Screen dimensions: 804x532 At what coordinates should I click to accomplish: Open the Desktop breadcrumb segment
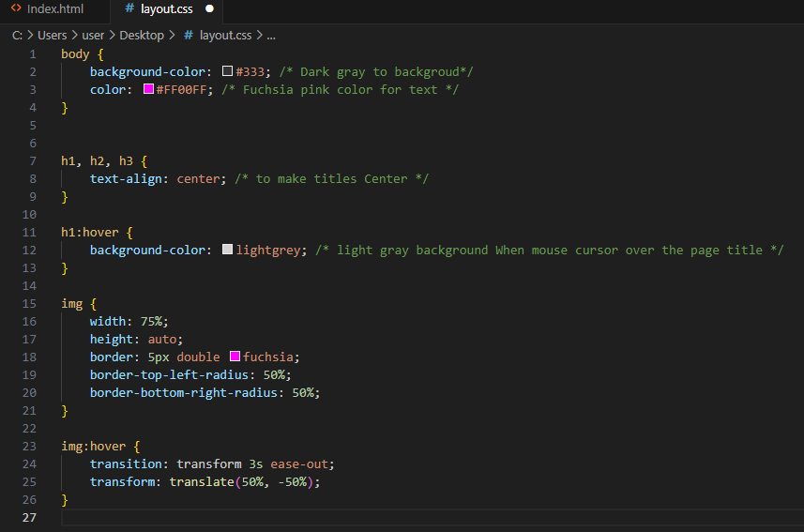142,36
